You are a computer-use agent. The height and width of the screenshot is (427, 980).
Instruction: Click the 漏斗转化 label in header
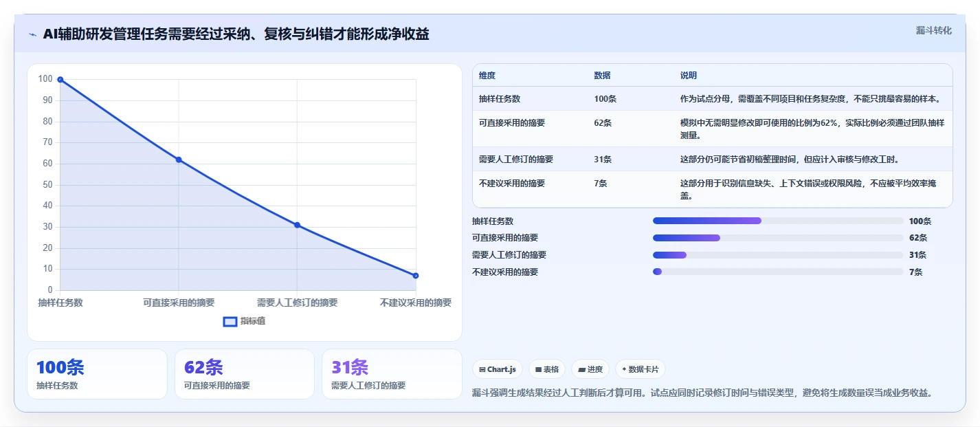tap(934, 30)
